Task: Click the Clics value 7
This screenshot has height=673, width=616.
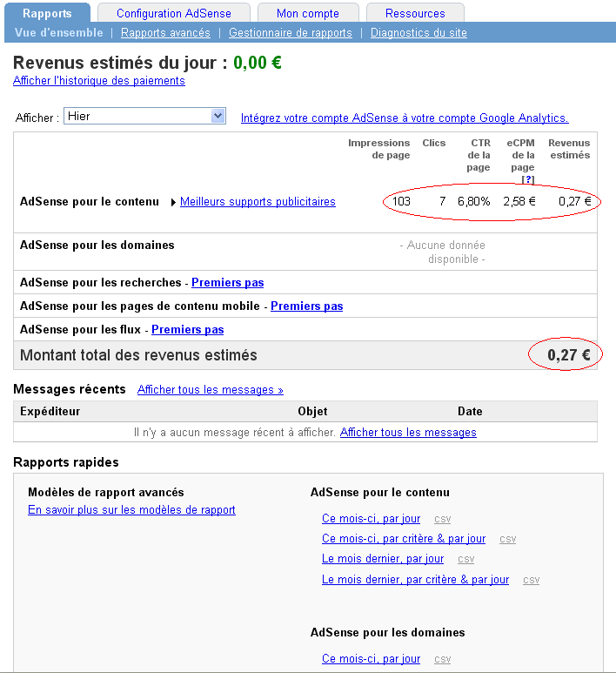Action: click(x=442, y=201)
